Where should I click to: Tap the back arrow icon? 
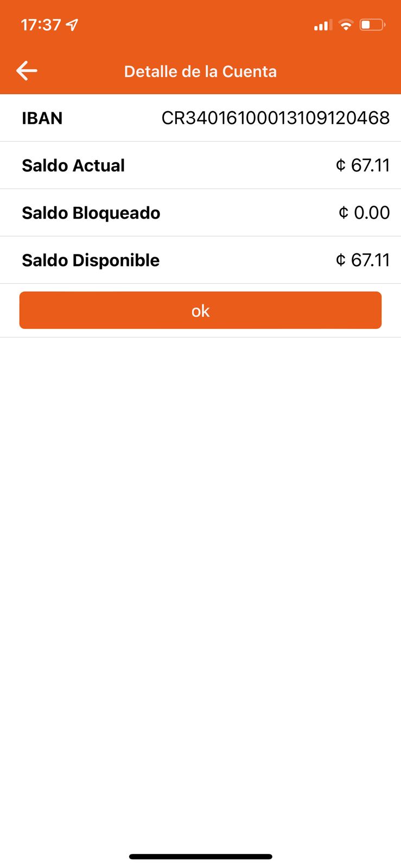27,71
